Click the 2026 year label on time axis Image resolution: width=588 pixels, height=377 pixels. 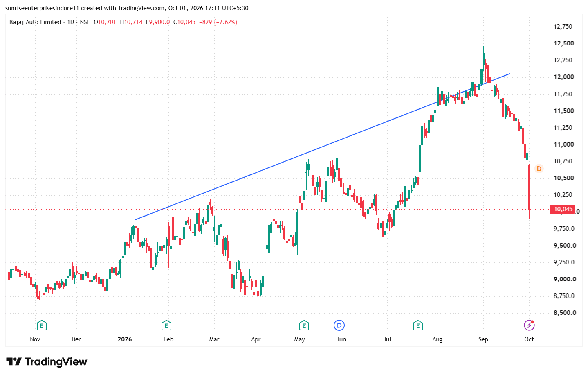click(125, 339)
